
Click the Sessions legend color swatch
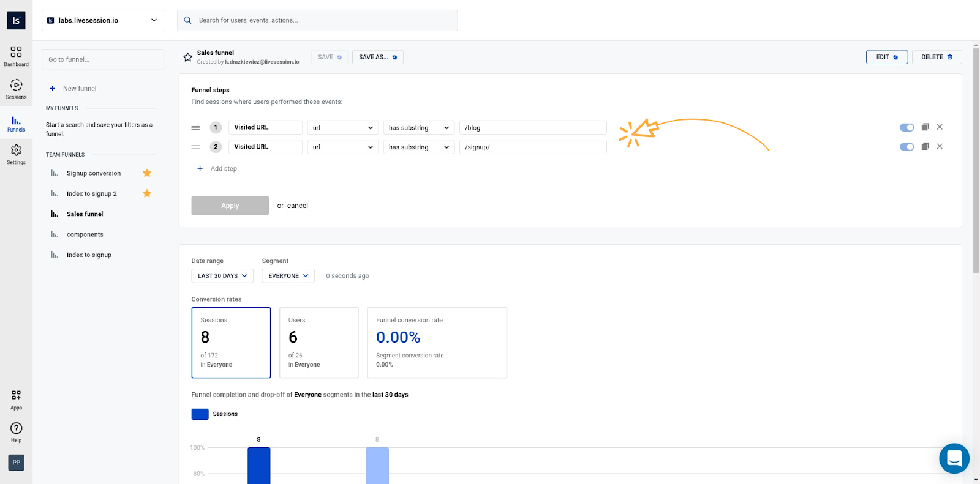200,414
